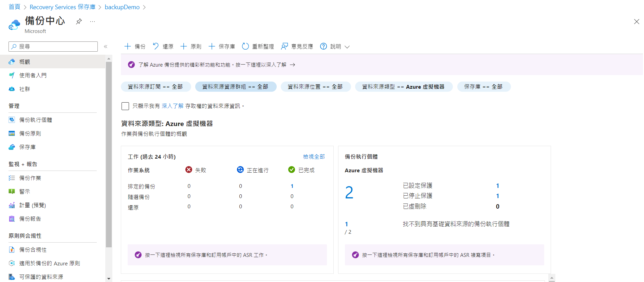Screen dimensions: 644x282
Task: Open the 資料來源位置 filter pill
Action: tap(315, 87)
